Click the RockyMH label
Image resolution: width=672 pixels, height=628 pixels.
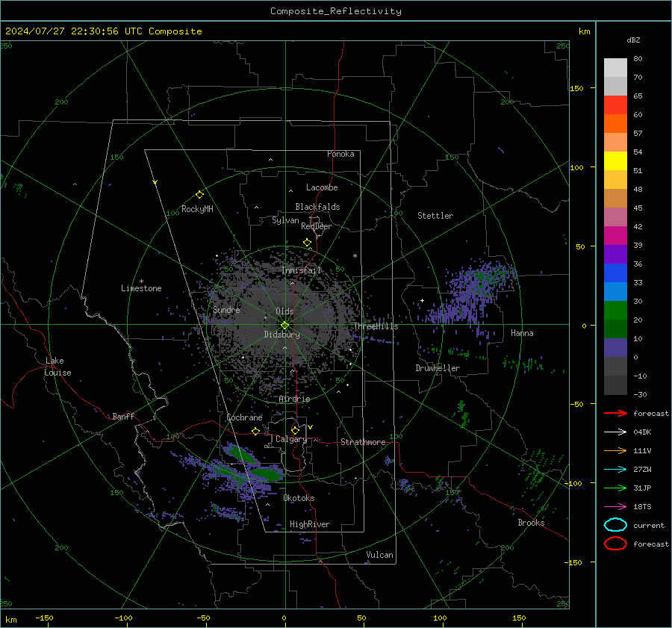pyautogui.click(x=197, y=209)
